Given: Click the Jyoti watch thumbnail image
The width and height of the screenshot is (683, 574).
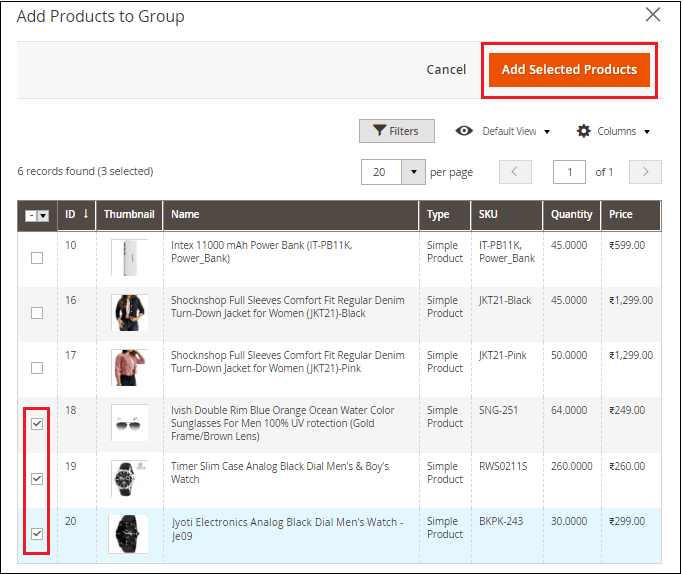Looking at the screenshot, I should tap(128, 534).
